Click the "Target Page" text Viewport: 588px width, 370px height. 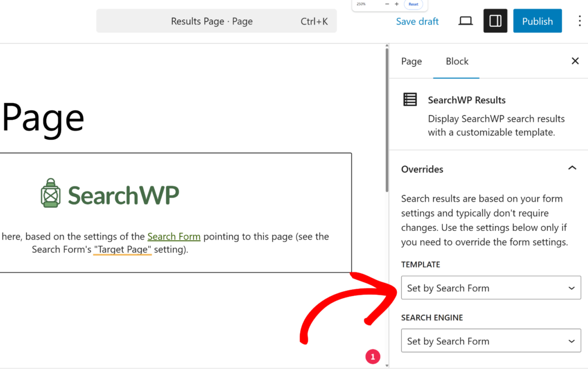[x=122, y=249]
